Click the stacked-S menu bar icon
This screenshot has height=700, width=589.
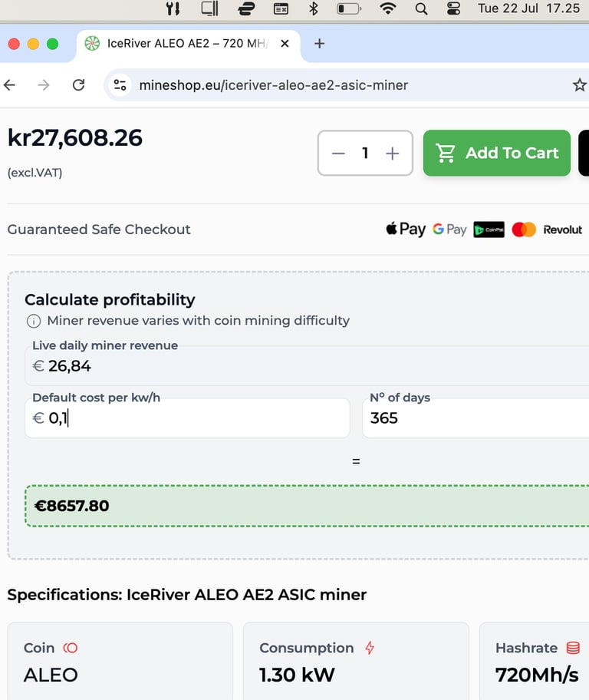[246, 8]
